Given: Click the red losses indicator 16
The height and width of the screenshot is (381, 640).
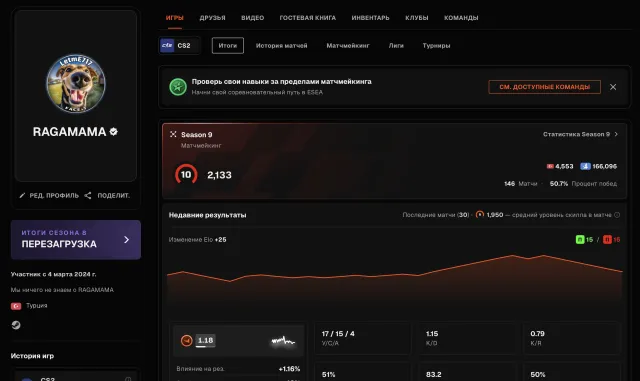Looking at the screenshot, I should click(x=611, y=240).
